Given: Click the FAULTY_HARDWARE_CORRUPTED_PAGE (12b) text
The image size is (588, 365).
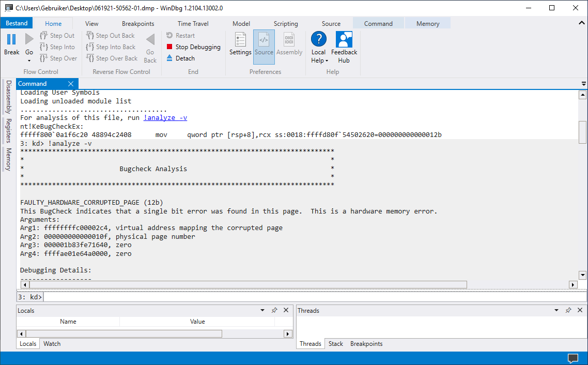Looking at the screenshot, I should [91, 203].
